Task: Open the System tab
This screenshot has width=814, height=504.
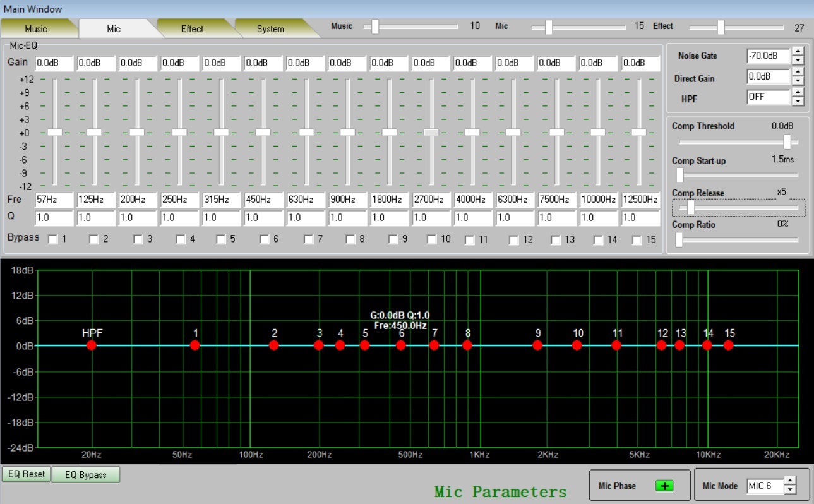Action: pos(270,29)
